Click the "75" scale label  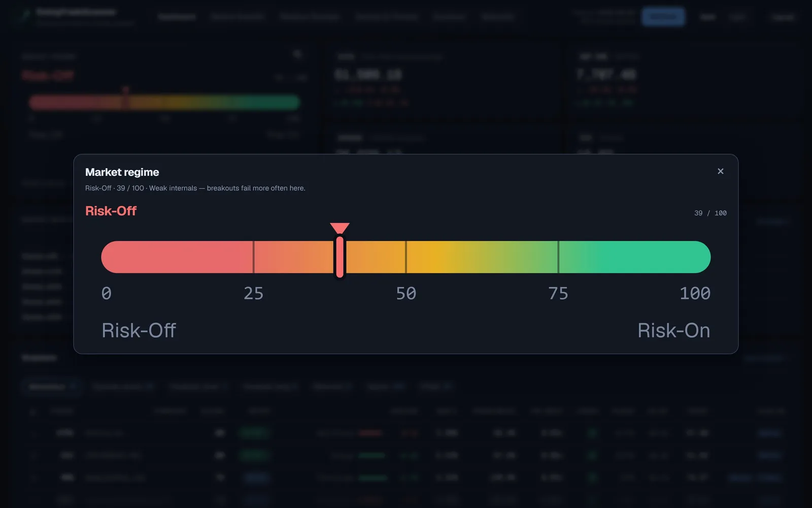pos(558,293)
